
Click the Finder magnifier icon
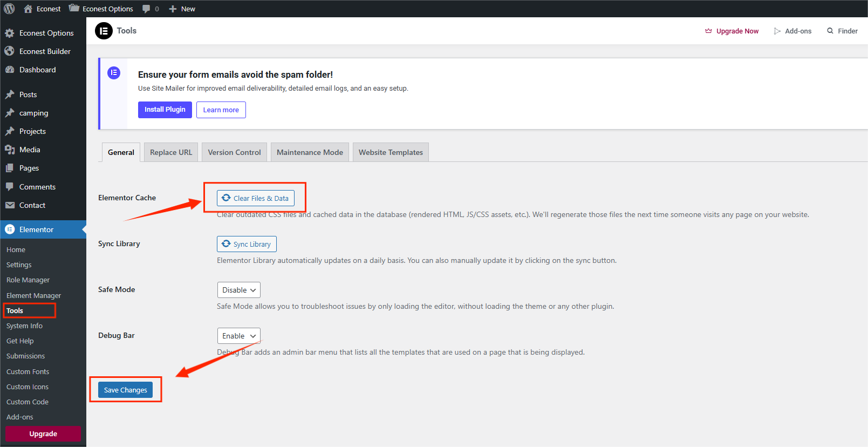tap(830, 31)
